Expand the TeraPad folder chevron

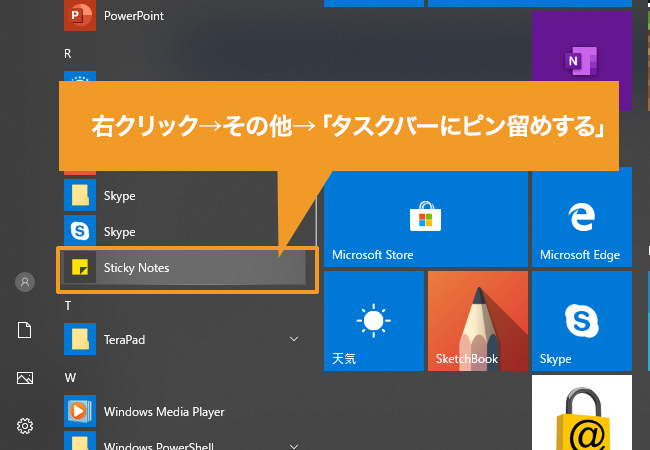294,340
